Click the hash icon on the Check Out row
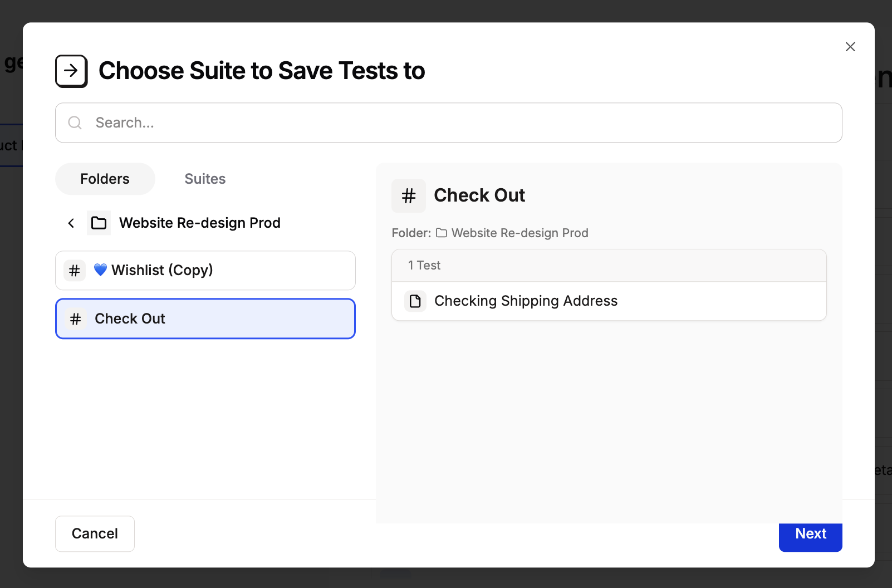The image size is (892, 588). pos(76,319)
